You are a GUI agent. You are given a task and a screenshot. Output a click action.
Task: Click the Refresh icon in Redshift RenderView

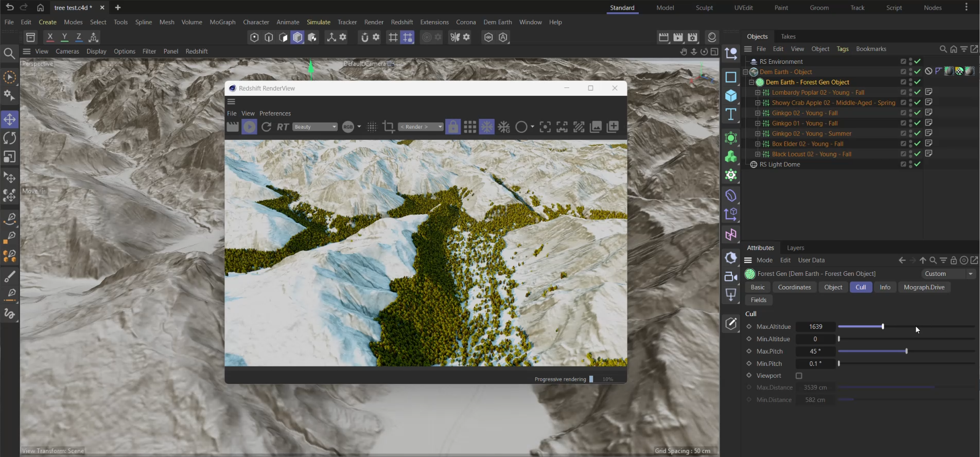(266, 127)
